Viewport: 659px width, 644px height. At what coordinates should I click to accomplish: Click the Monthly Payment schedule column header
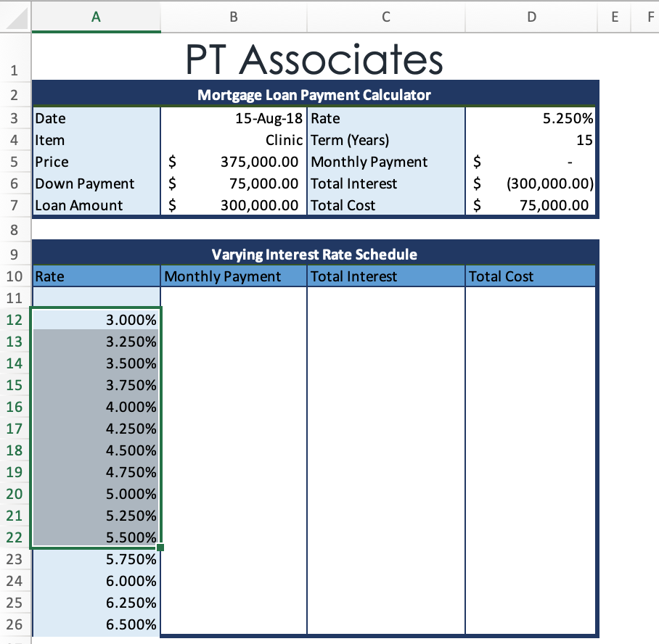[x=233, y=276]
